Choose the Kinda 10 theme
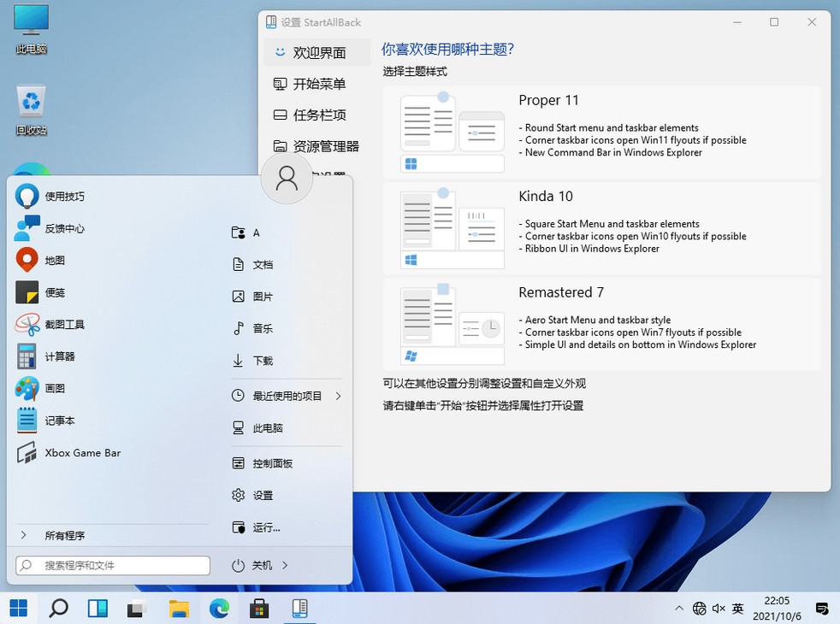840x624 pixels. click(x=601, y=228)
